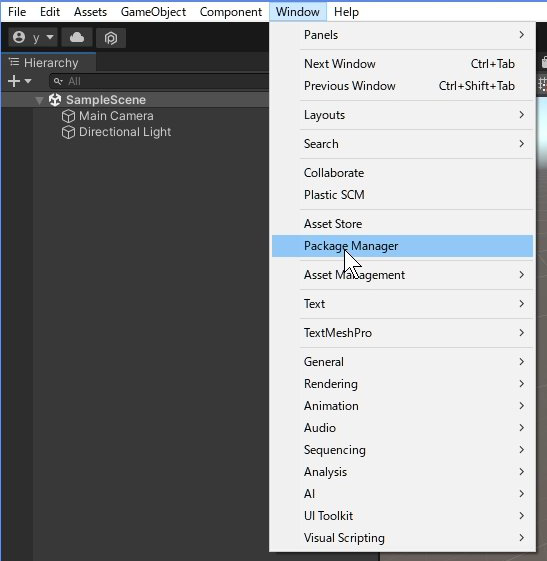Select Main Camera in Hierarchy
This screenshot has height=561, width=547.
116,116
